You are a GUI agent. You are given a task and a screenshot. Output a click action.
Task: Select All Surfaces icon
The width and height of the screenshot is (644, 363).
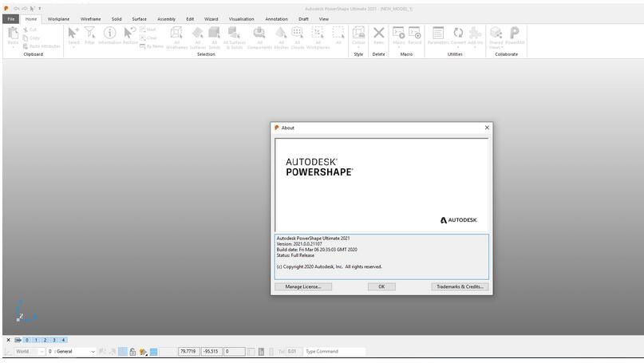pos(198,33)
